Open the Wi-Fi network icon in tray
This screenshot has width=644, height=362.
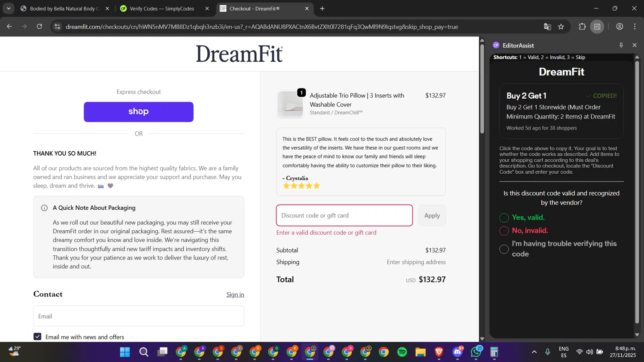click(x=580, y=352)
